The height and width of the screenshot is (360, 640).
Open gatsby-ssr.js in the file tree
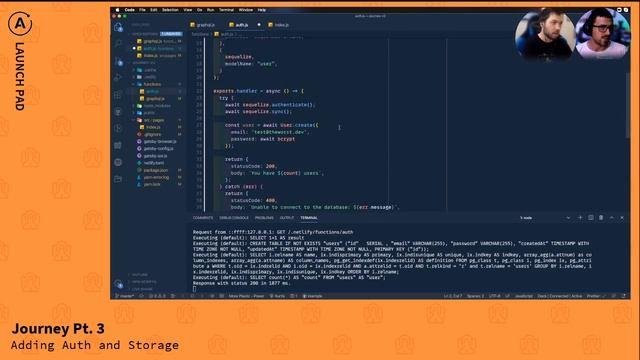[155, 156]
